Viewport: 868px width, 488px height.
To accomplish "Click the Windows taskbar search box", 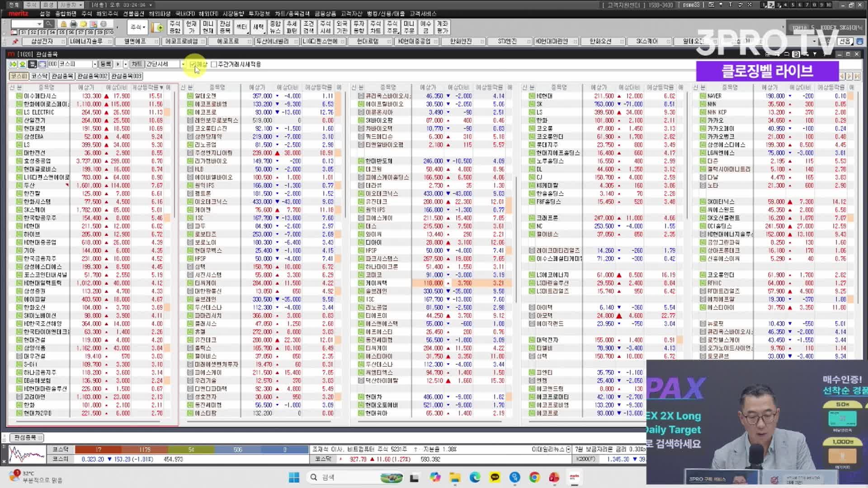I will click(355, 477).
